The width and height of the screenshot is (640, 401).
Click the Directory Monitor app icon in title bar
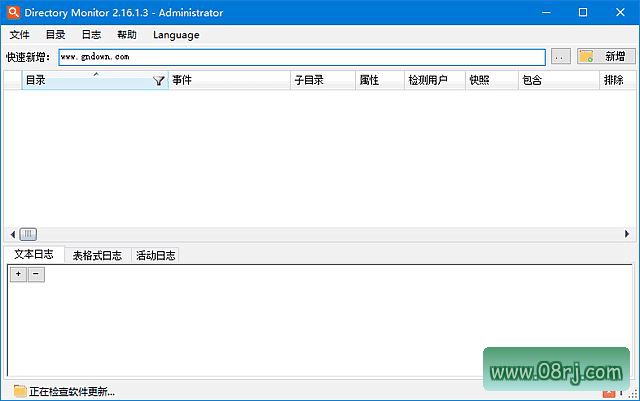(x=13, y=13)
